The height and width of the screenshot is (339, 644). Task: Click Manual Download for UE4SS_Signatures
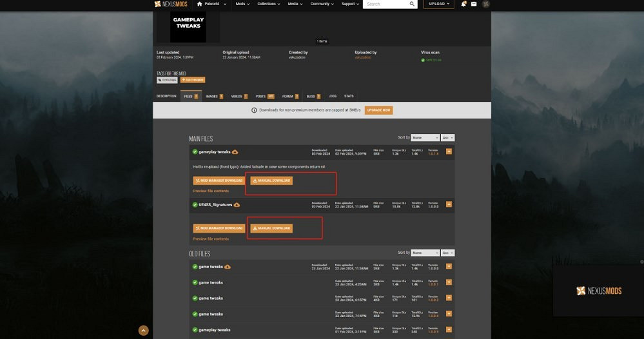(271, 228)
